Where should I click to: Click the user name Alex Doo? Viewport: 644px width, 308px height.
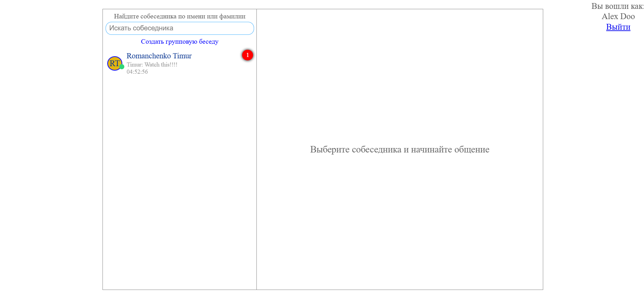618,16
